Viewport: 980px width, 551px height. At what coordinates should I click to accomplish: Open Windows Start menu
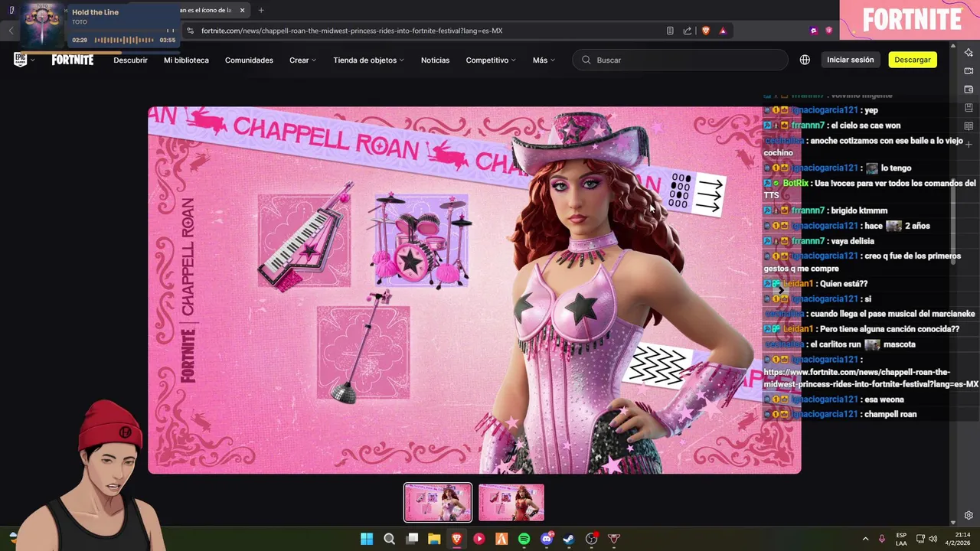(x=367, y=539)
